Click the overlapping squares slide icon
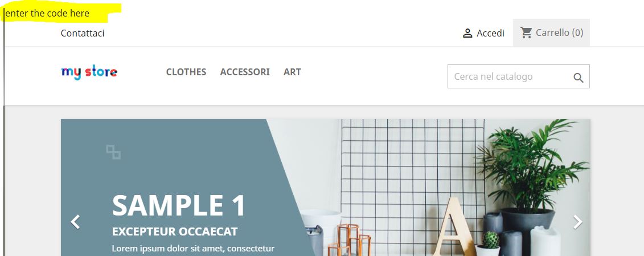The height and width of the screenshot is (256, 644). point(113,152)
